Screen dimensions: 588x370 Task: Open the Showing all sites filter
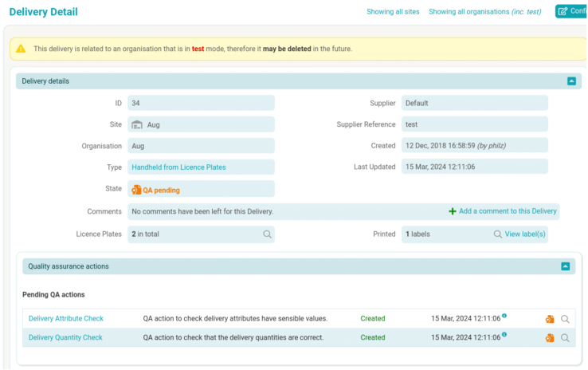pyautogui.click(x=393, y=12)
